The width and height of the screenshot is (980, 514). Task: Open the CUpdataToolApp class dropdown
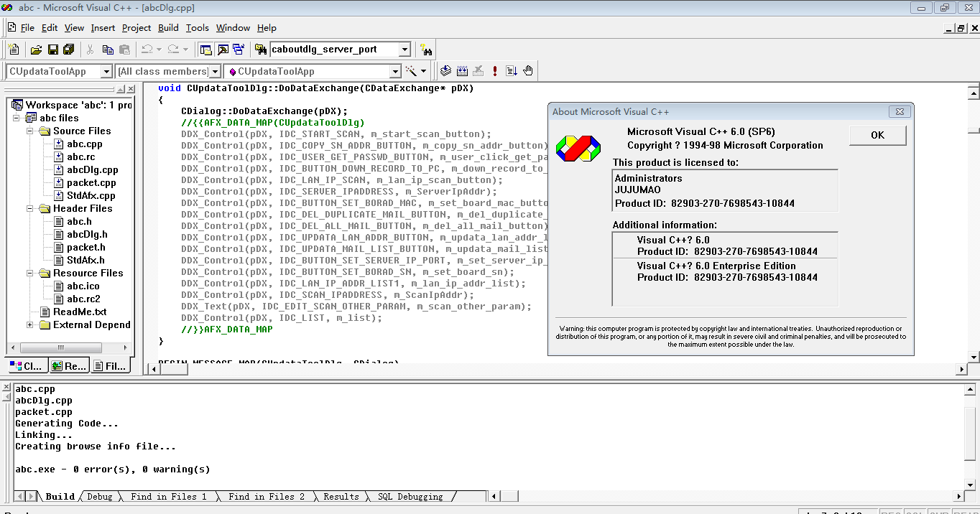coord(106,71)
